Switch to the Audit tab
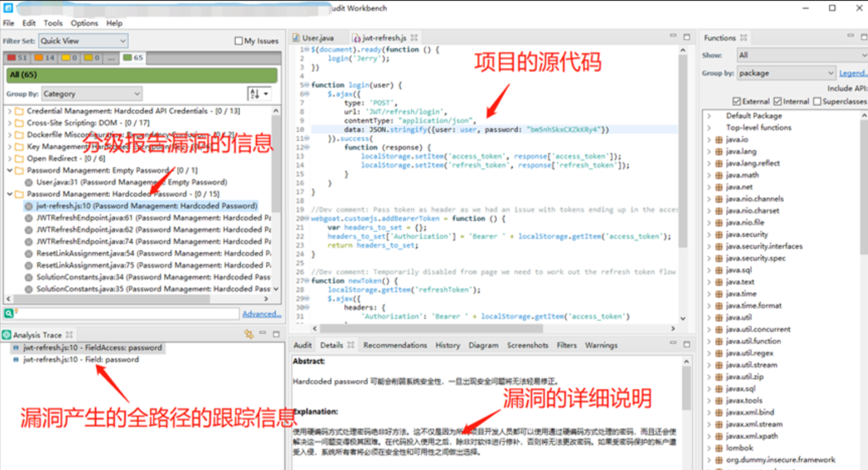 tap(303, 345)
